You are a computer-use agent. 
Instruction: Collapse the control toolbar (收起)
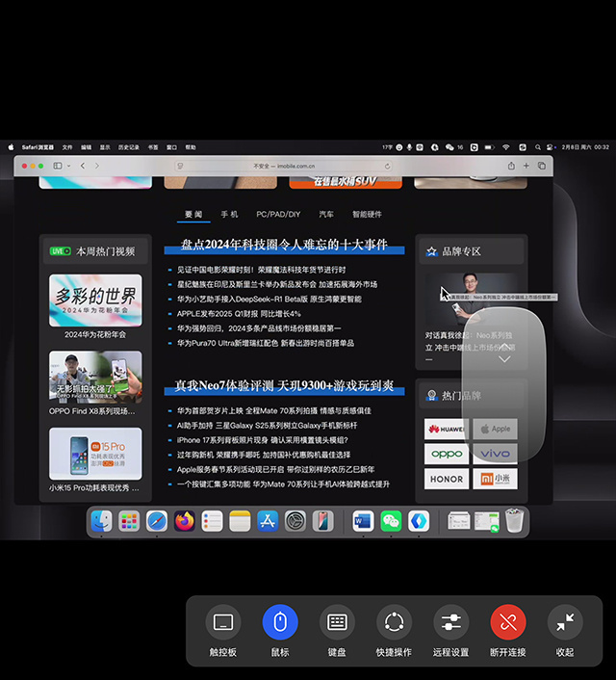click(x=565, y=622)
